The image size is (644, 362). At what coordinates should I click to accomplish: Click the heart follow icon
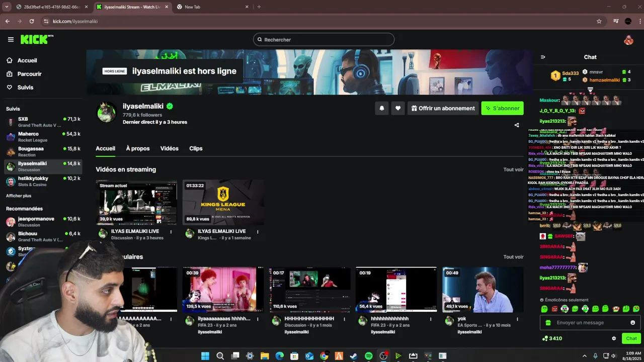pos(398,108)
